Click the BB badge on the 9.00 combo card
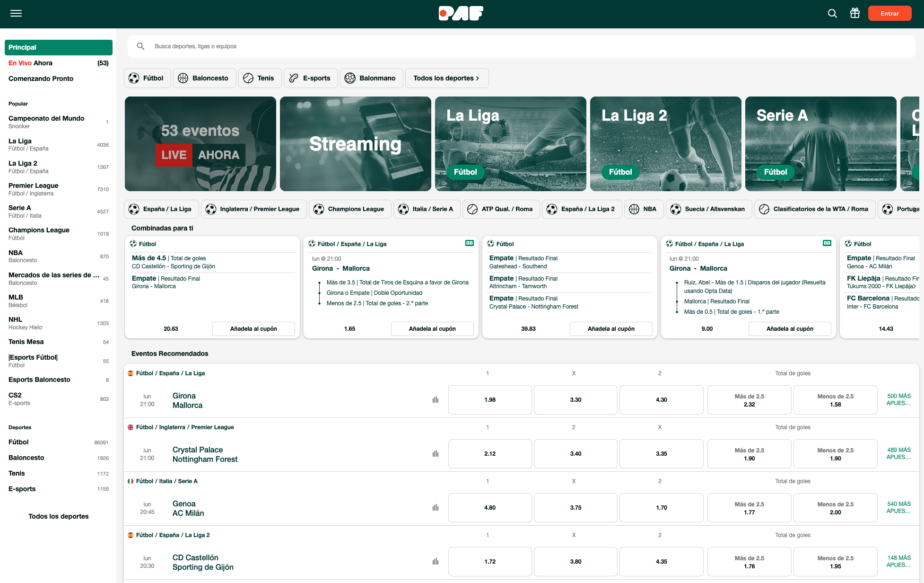This screenshot has width=924, height=583. (x=827, y=243)
